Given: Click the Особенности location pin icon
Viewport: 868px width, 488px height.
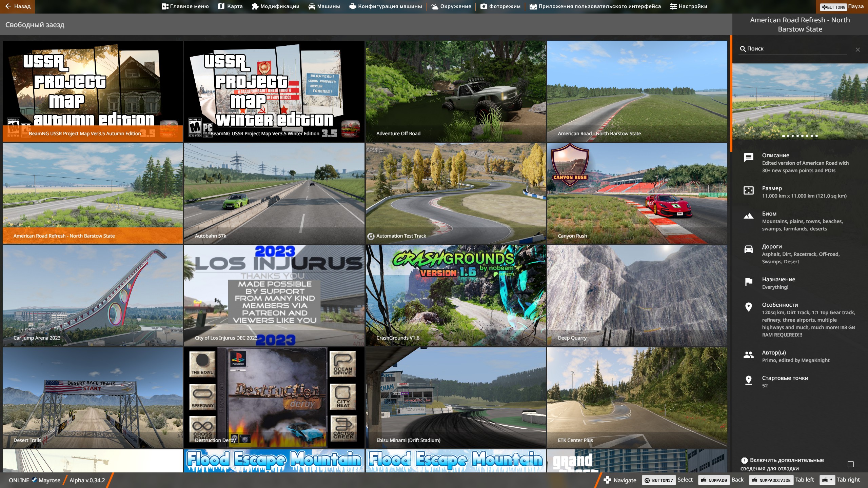Looking at the screenshot, I should pos(749,307).
